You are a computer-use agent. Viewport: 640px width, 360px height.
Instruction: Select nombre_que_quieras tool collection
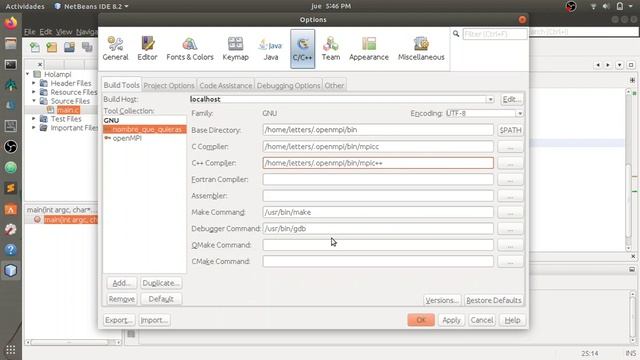pos(145,129)
